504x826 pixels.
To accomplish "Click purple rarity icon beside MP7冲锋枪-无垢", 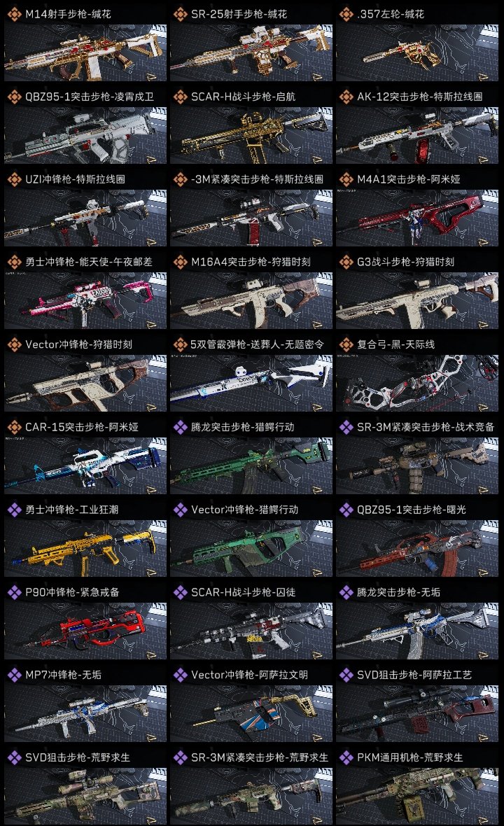I will pos(14,675).
